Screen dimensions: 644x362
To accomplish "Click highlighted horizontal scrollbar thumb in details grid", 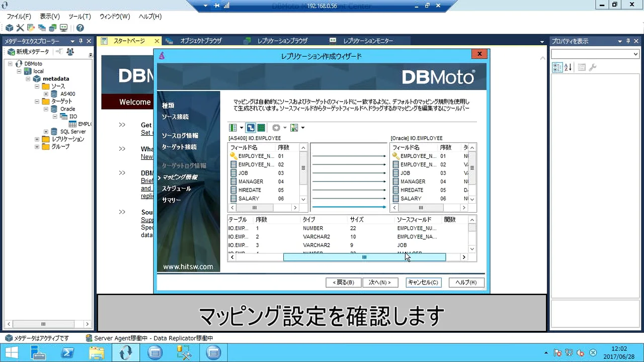I will click(x=364, y=257).
